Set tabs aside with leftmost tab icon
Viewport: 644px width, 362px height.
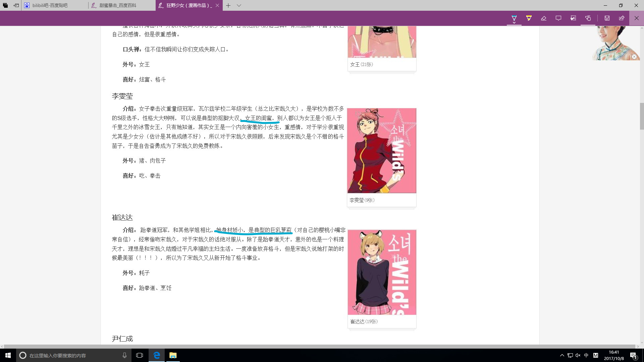[x=5, y=5]
